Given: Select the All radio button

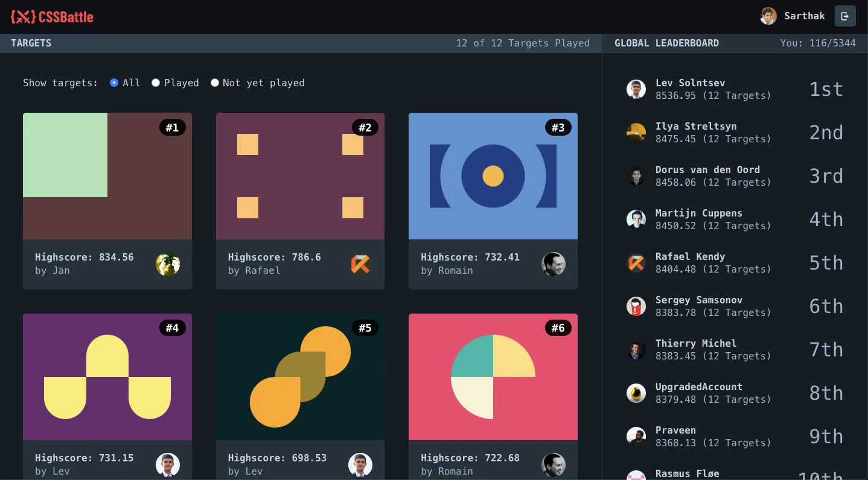Looking at the screenshot, I should tap(114, 83).
